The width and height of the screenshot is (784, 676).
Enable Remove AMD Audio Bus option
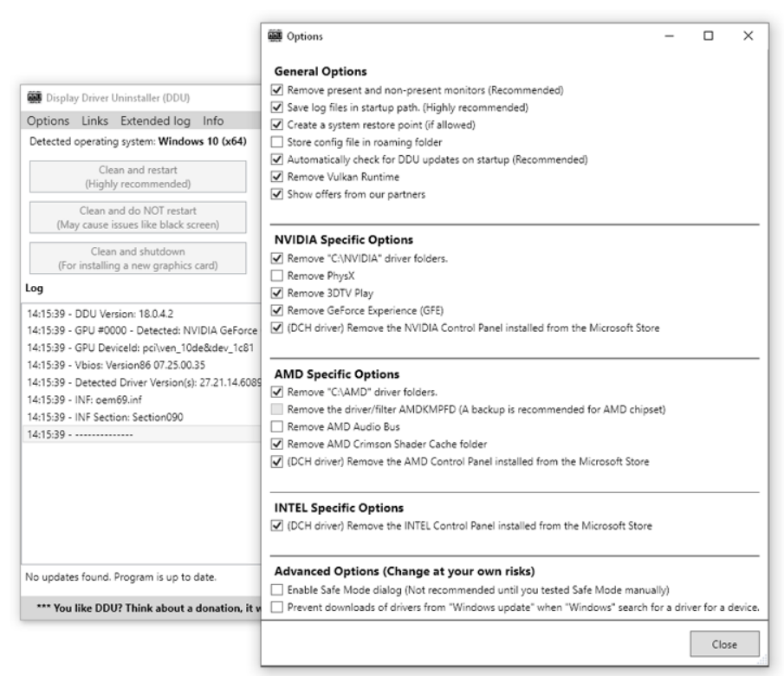pyautogui.click(x=277, y=427)
